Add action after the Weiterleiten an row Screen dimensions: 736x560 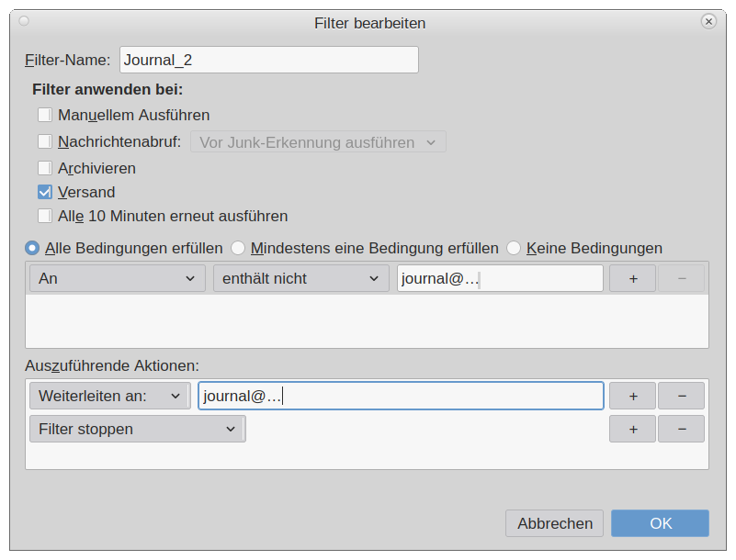(633, 396)
